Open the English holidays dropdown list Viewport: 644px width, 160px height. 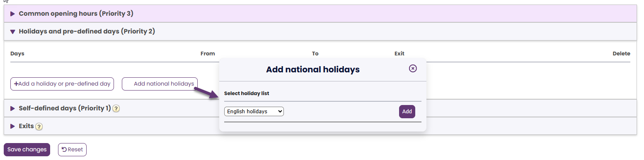[254, 112]
